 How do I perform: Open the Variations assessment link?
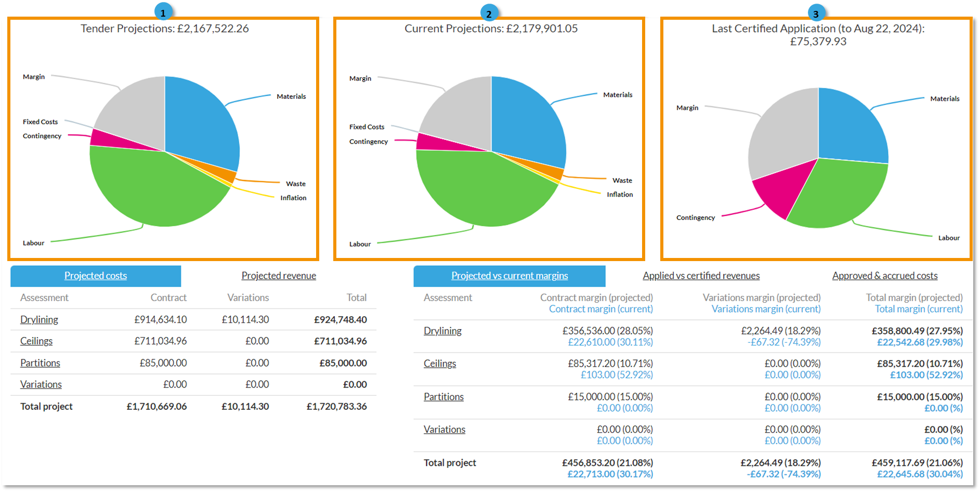coord(41,384)
